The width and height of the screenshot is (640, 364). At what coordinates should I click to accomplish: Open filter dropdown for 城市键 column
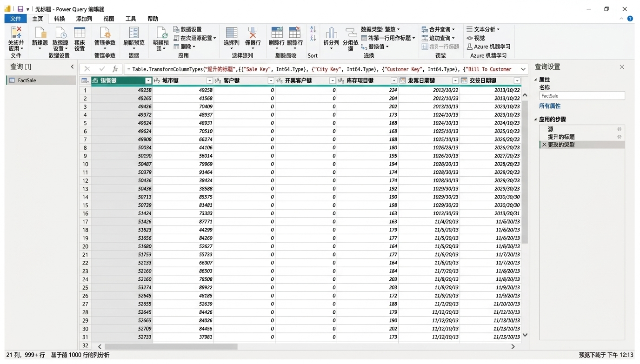click(x=209, y=81)
